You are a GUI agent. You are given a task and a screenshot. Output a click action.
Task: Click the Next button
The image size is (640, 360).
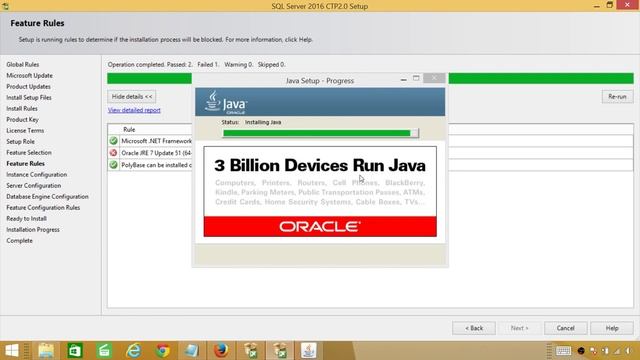[519, 328]
